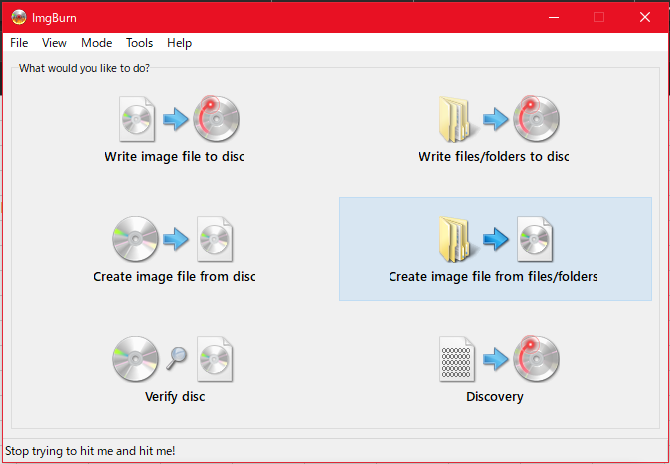Close the ImgBurn window

click(645, 17)
